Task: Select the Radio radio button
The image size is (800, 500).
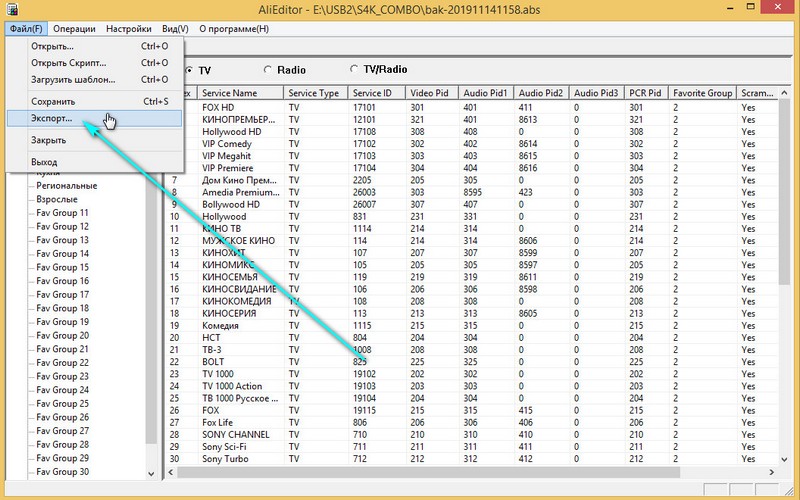Action: click(x=267, y=69)
